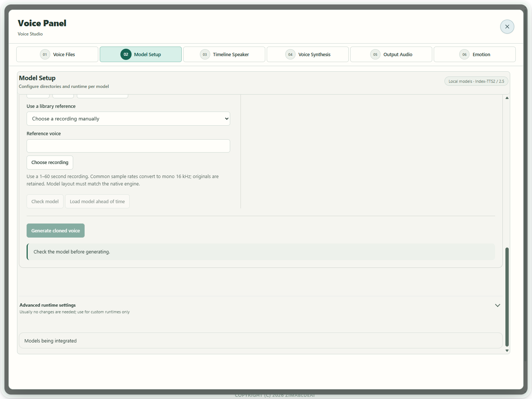Click the 'Advanced runtime settings' heading
Image resolution: width=532 pixels, height=399 pixels.
48,305
